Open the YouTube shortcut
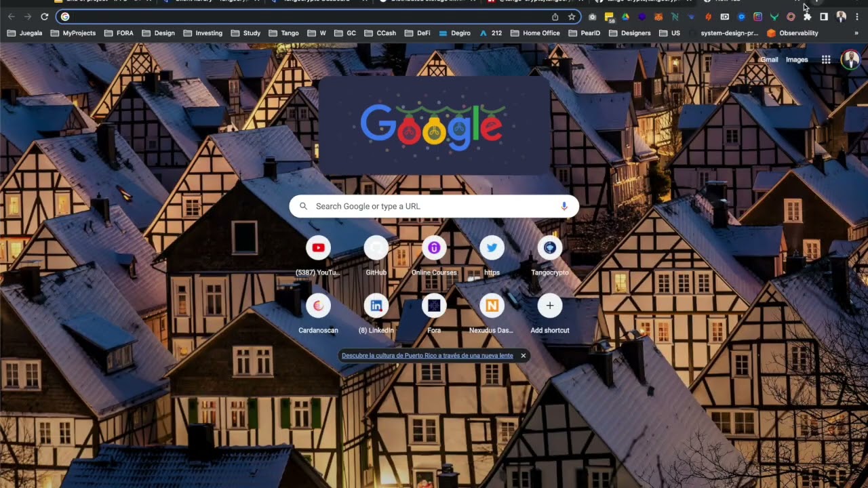Viewport: 868px width, 488px height. pyautogui.click(x=318, y=256)
